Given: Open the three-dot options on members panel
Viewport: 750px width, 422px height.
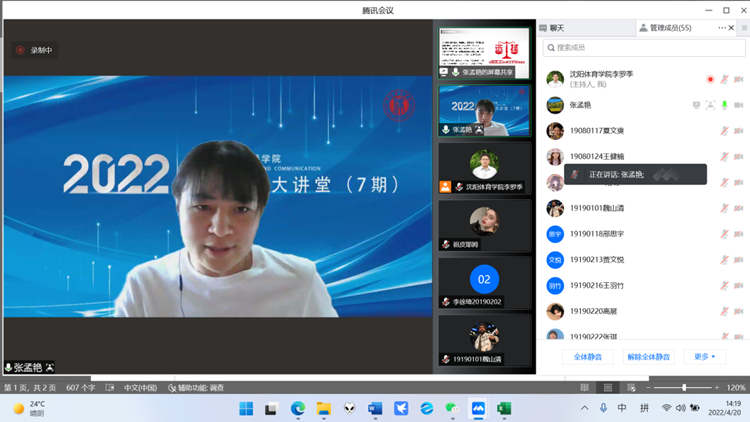Looking at the screenshot, I should tap(721, 28).
